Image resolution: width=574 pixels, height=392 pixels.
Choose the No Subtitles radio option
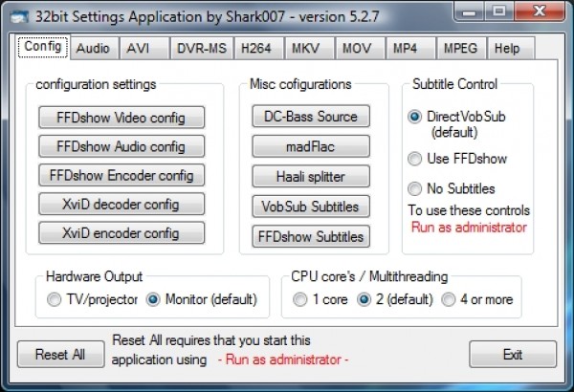pos(414,188)
